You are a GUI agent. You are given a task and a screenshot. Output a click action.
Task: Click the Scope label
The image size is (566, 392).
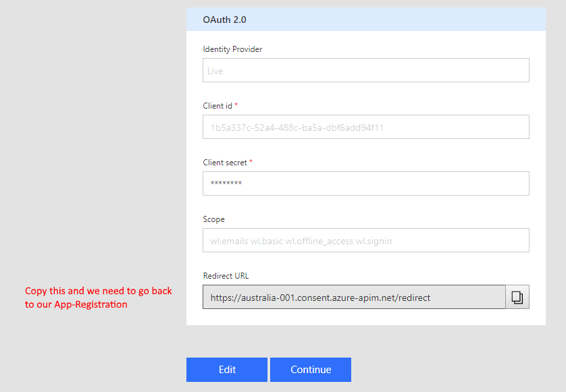tap(213, 219)
